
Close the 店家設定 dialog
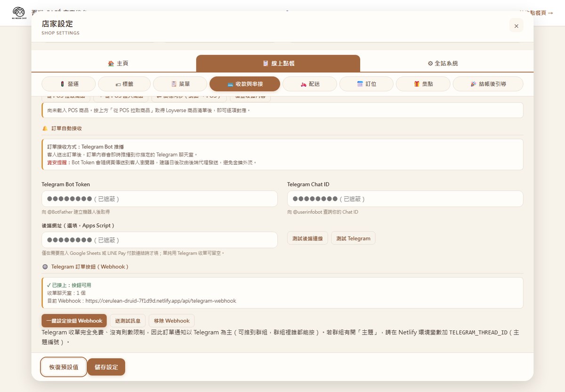coord(516,26)
